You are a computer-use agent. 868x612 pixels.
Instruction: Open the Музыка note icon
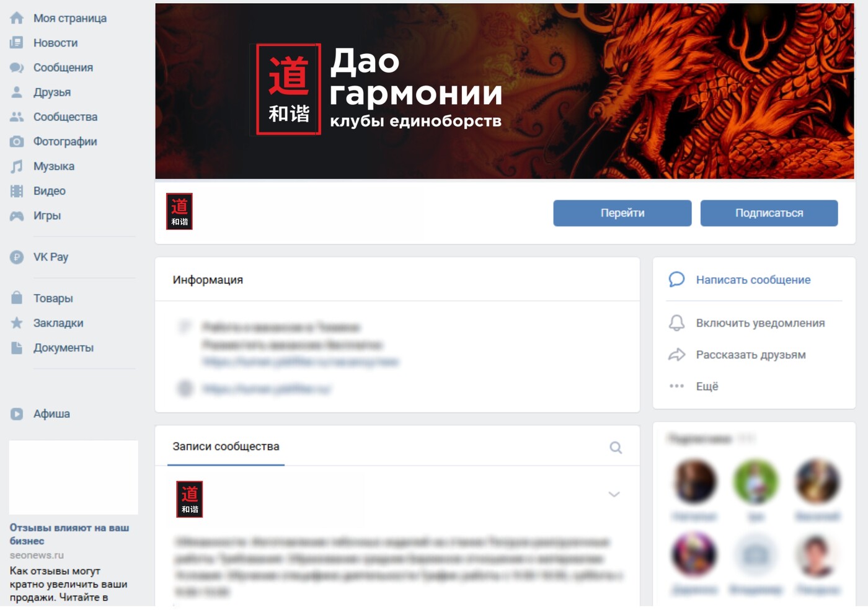[17, 166]
